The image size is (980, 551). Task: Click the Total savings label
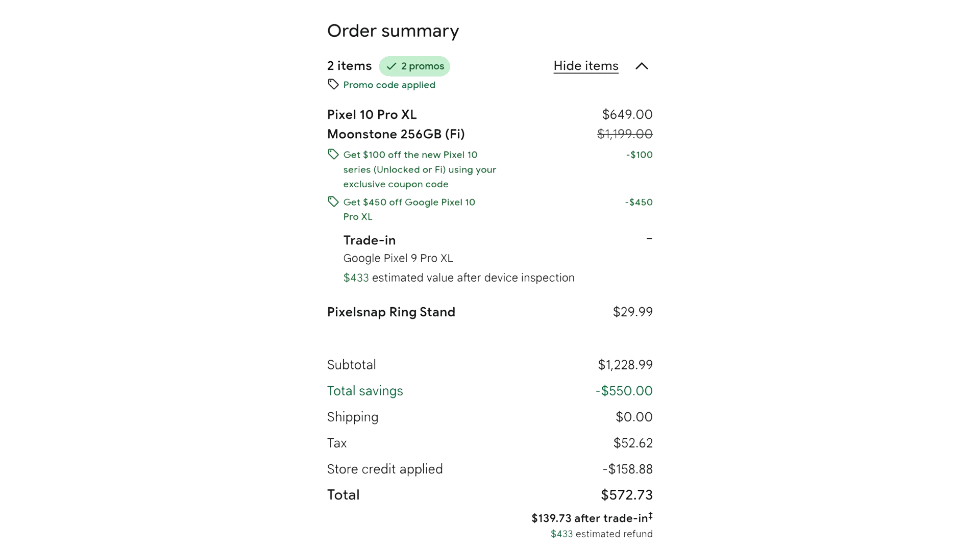click(365, 391)
